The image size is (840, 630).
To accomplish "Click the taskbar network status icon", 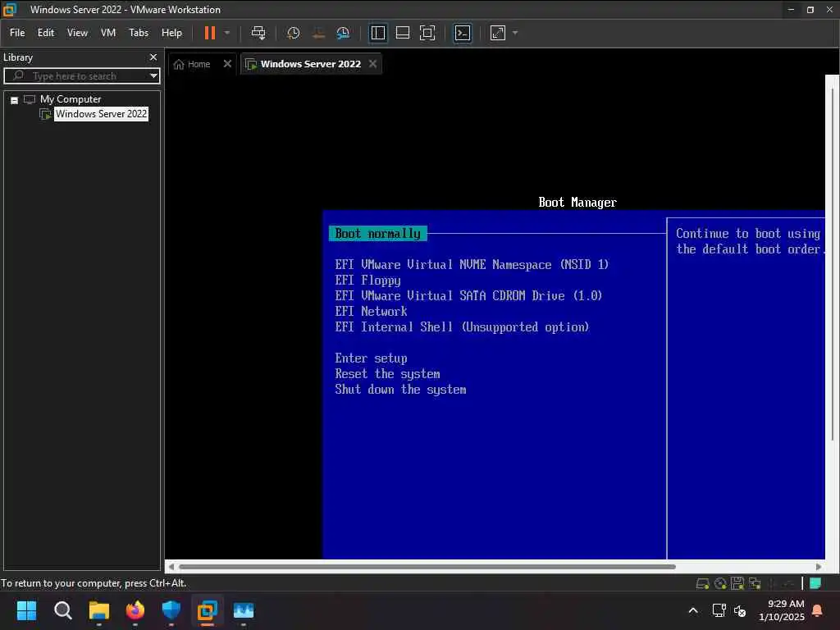I will click(x=719, y=610).
